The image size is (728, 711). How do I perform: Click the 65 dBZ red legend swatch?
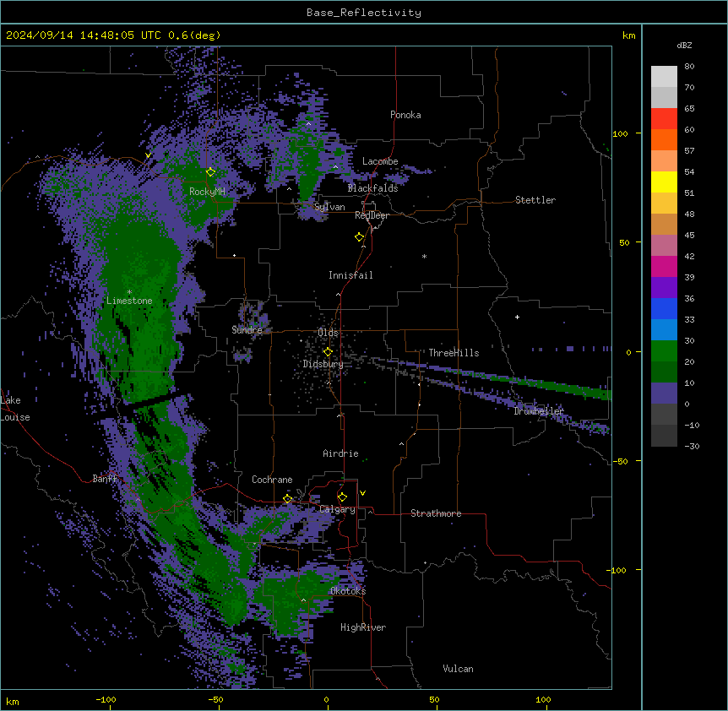point(664,119)
